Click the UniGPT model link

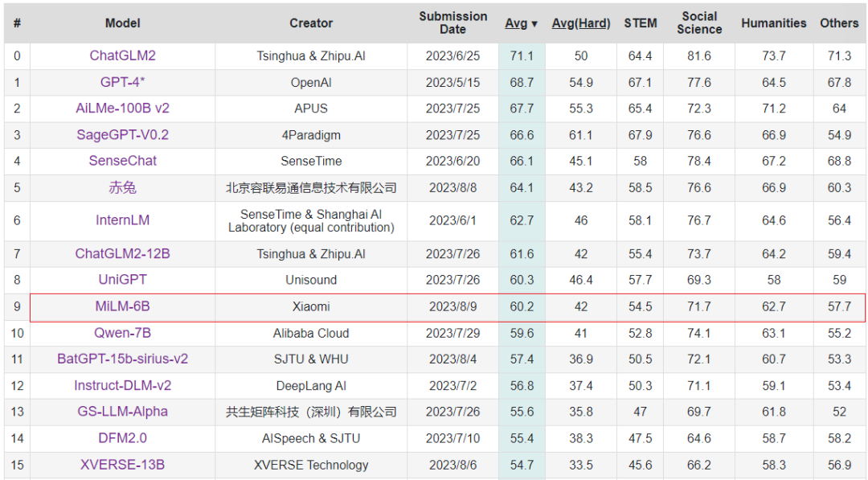122,280
